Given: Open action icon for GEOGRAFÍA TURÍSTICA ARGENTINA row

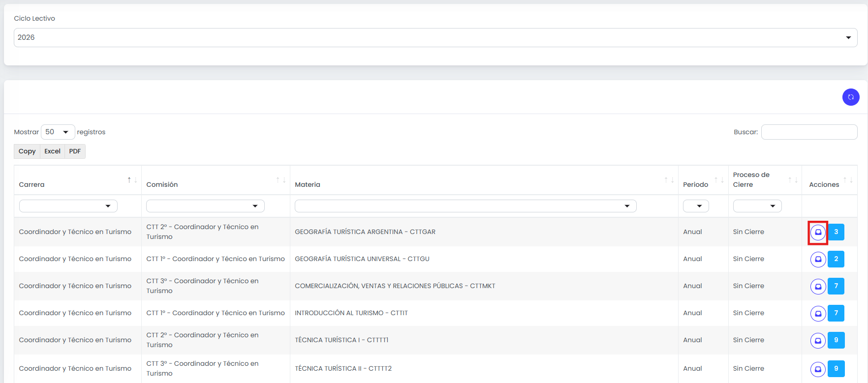Looking at the screenshot, I should click(818, 232).
